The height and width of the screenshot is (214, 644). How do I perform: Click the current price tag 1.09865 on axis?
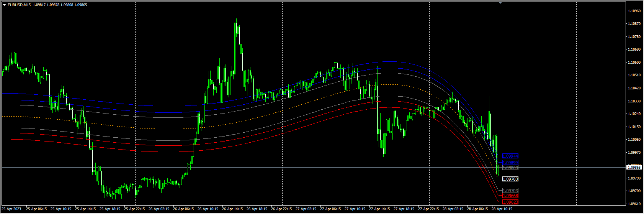pyautogui.click(x=634, y=167)
